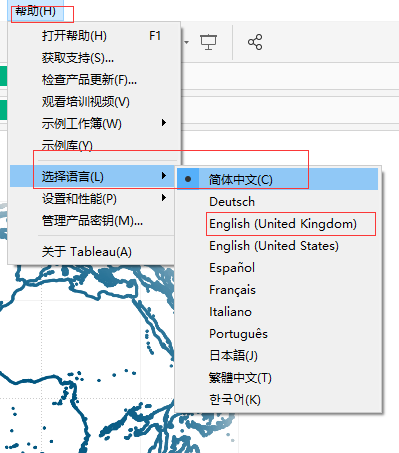Expand 设置和性能(P) submenu
This screenshot has height=453, width=399.
[93, 199]
